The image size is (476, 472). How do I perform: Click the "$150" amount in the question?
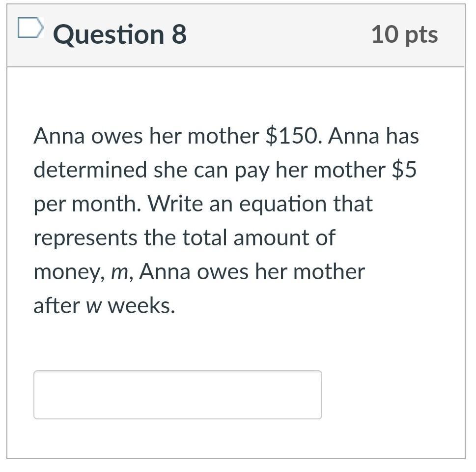click(293, 136)
